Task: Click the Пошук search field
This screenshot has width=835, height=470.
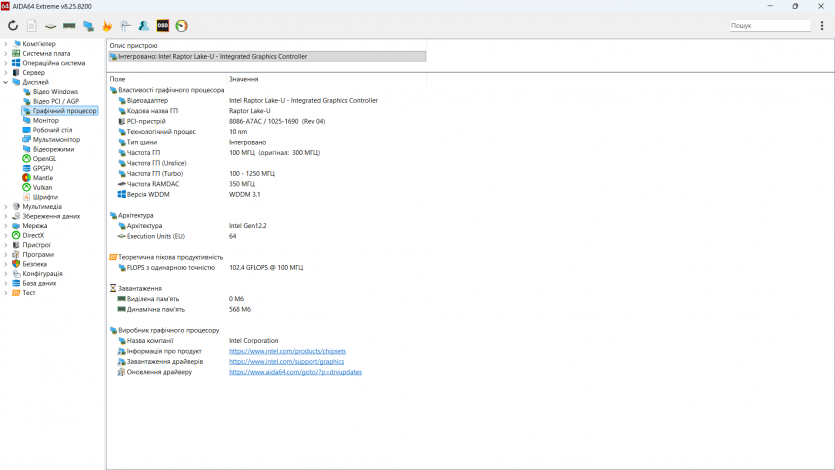Action: [x=768, y=25]
